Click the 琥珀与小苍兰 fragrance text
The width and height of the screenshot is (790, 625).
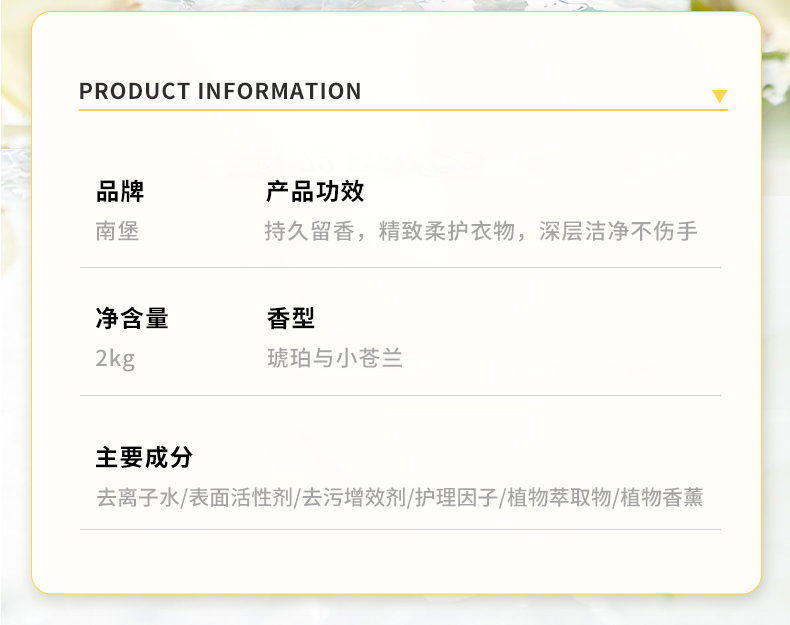335,358
